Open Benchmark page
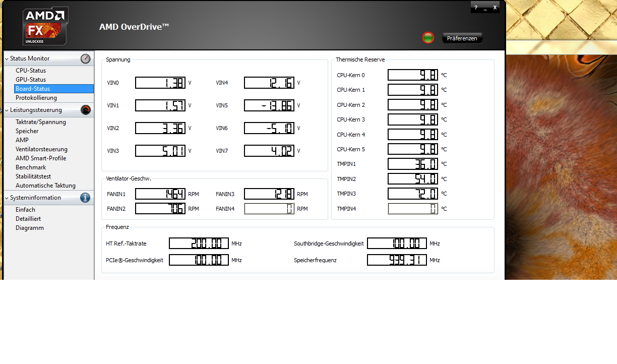Image resolution: width=617 pixels, height=364 pixels. pos(31,167)
